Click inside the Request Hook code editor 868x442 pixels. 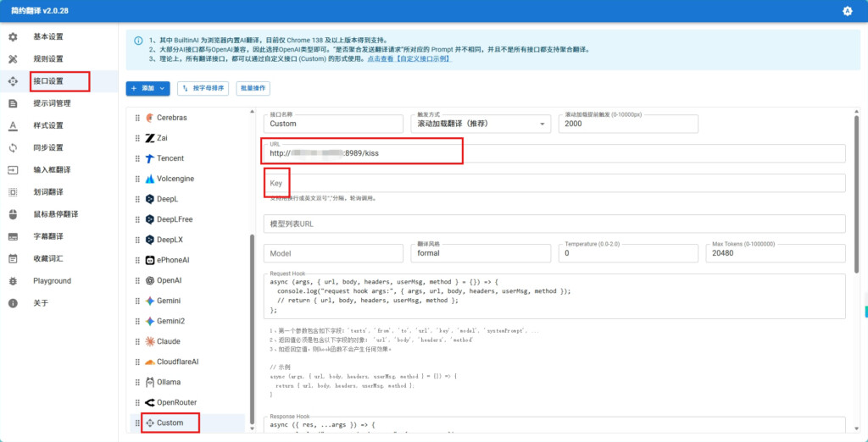coord(554,296)
